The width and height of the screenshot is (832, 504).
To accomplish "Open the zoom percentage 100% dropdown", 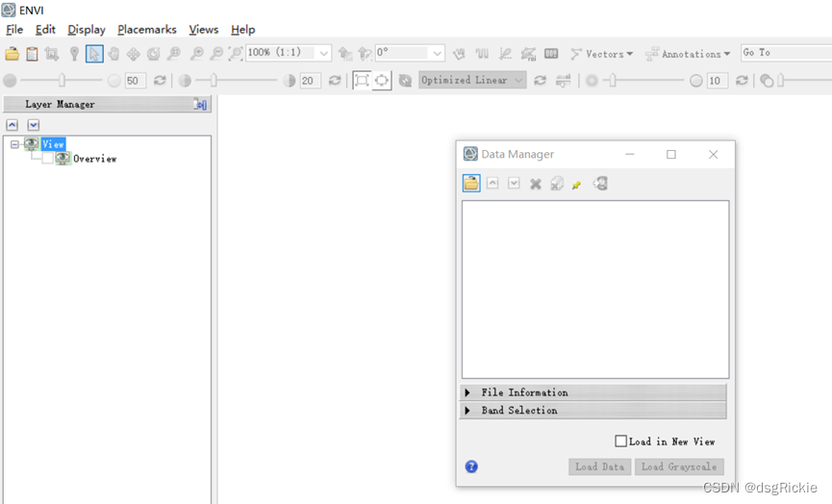I will click(323, 53).
